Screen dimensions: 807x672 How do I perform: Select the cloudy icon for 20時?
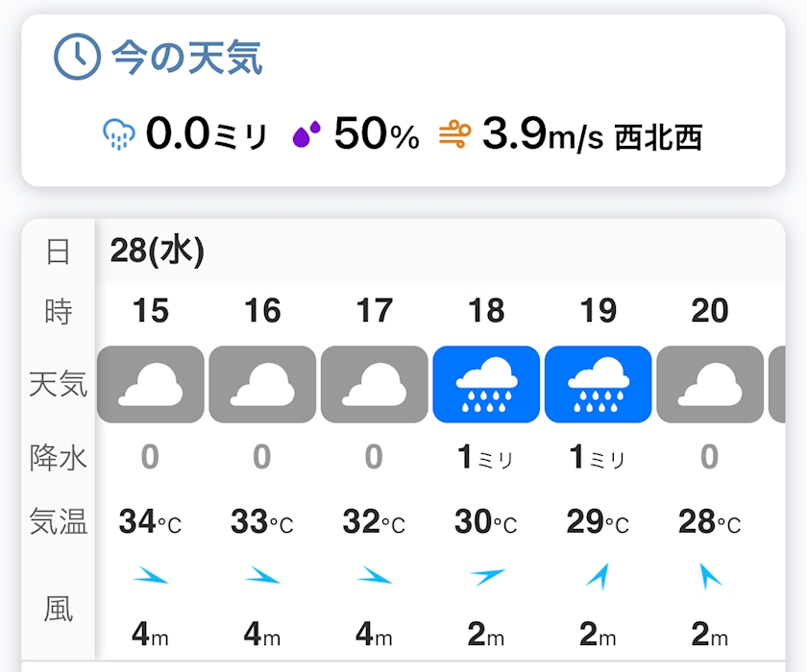click(710, 384)
